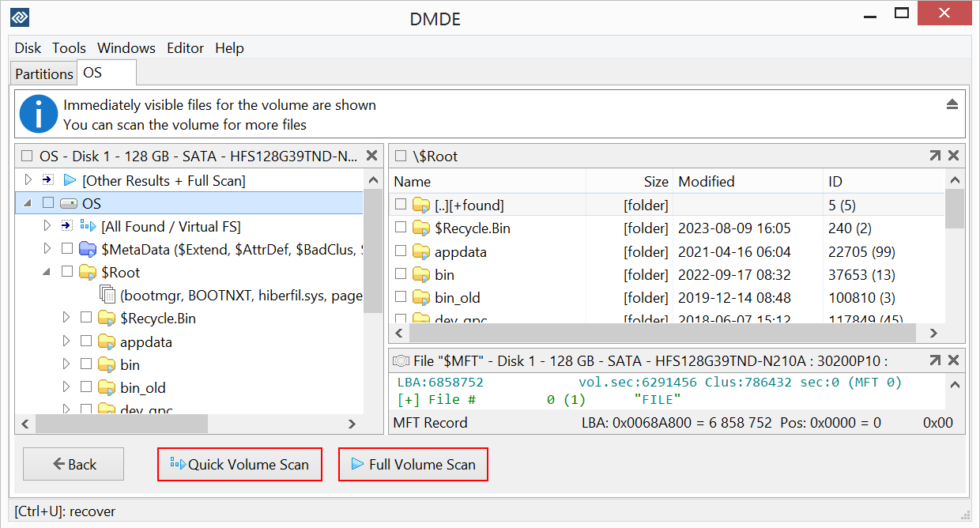Close the $MFT file panel

pyautogui.click(x=953, y=360)
